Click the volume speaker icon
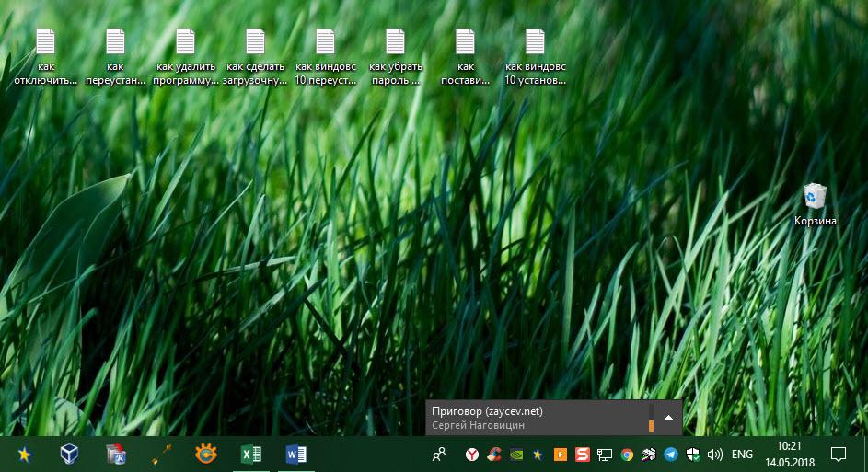 [x=714, y=455]
